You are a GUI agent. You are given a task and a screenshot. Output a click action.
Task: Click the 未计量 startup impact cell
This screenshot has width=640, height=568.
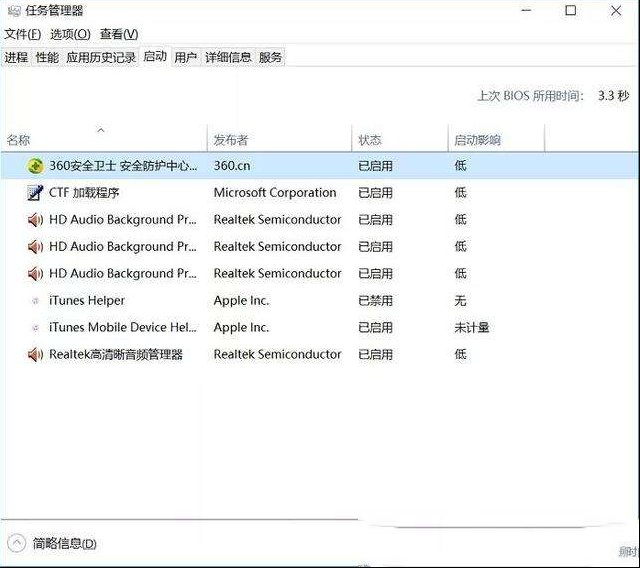[x=472, y=327]
